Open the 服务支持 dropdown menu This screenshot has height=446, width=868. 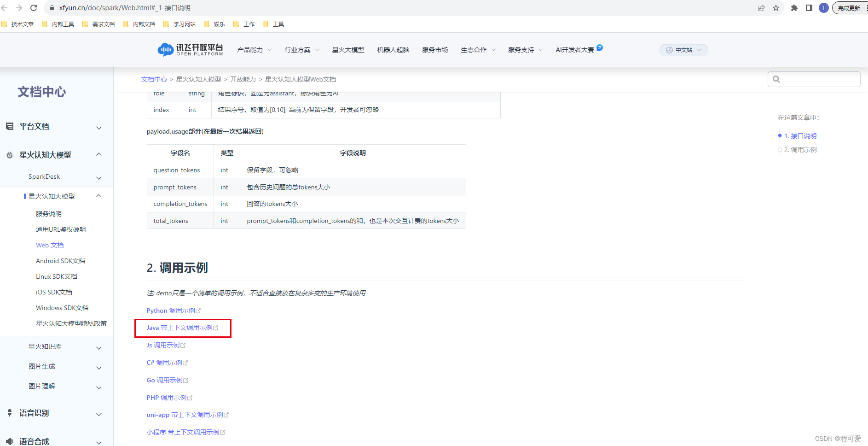[526, 50]
